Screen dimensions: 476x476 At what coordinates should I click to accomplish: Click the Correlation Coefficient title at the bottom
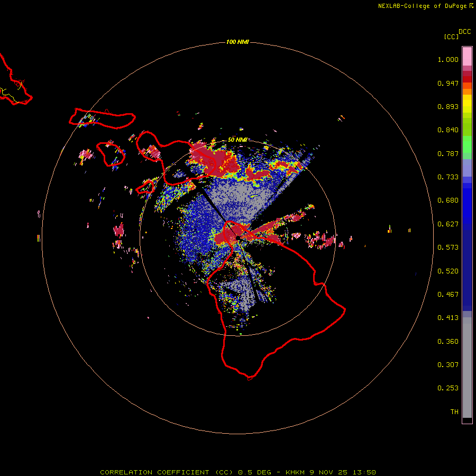(x=237, y=472)
